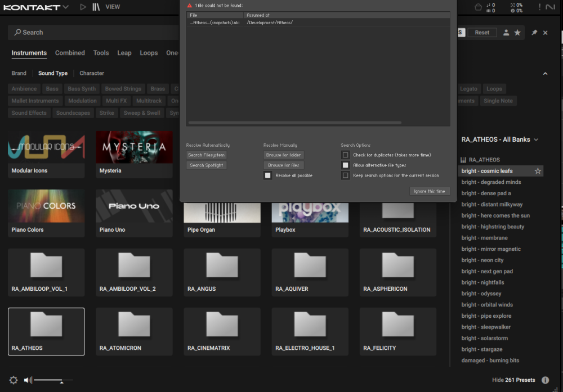Open the RA_ELECTRO_HOUSE_1 folder

pos(310,332)
